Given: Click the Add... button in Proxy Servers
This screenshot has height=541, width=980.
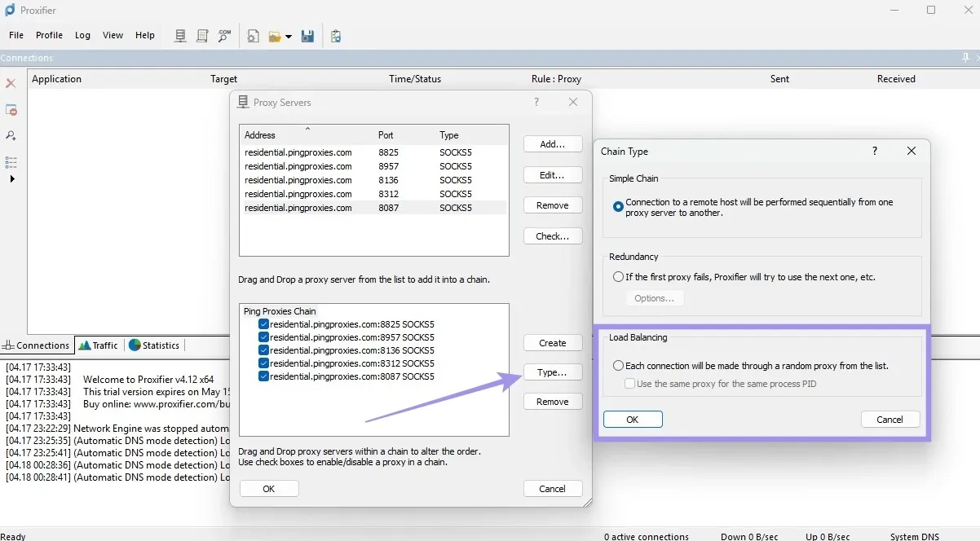Looking at the screenshot, I should [553, 144].
